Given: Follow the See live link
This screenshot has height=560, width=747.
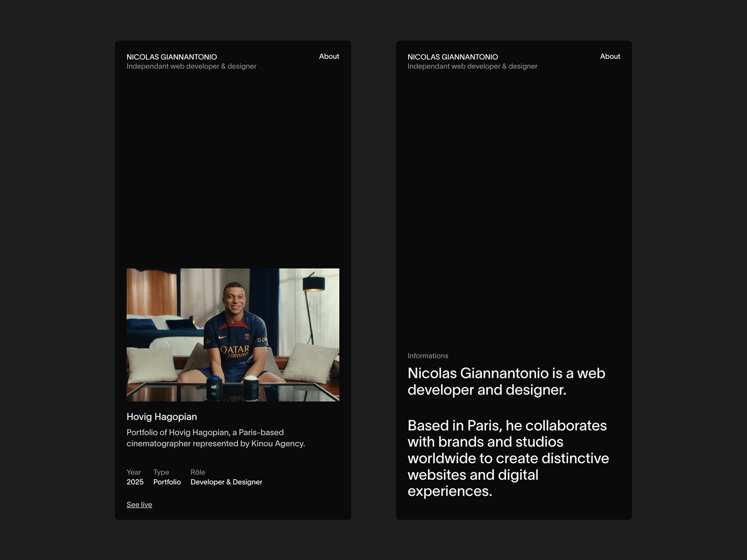Looking at the screenshot, I should click(x=139, y=504).
